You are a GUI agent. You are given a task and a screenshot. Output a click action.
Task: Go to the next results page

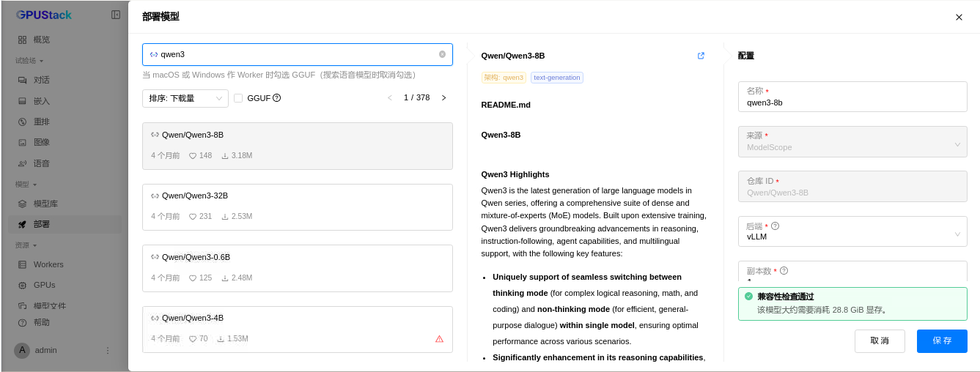(443, 98)
